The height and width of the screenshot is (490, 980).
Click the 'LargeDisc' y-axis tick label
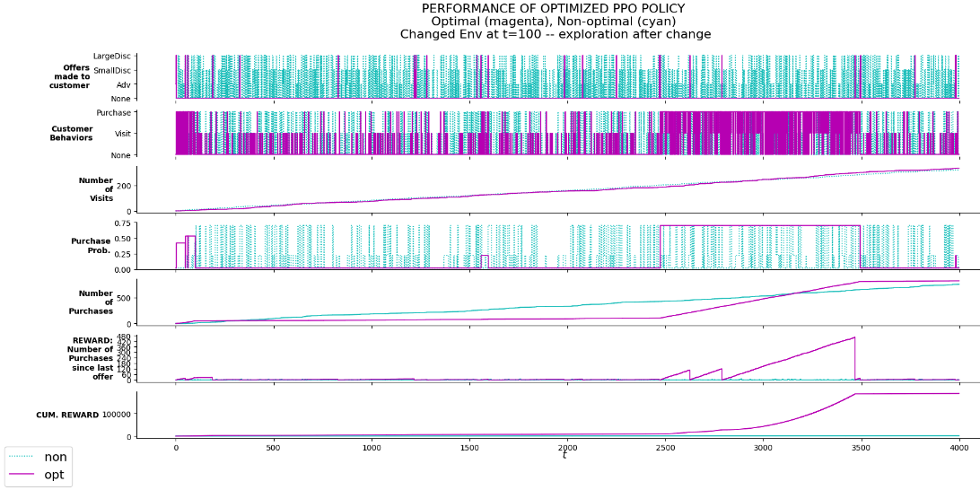[x=112, y=56]
